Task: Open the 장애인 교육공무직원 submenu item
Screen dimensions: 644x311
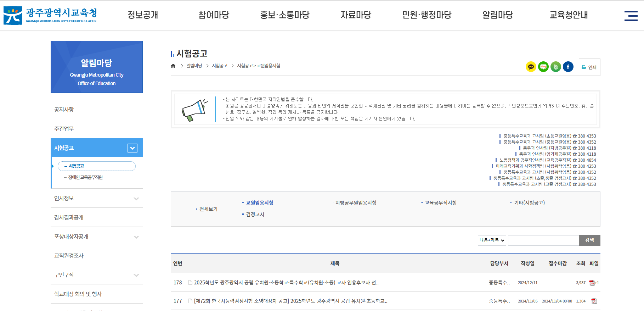Action: click(x=85, y=177)
